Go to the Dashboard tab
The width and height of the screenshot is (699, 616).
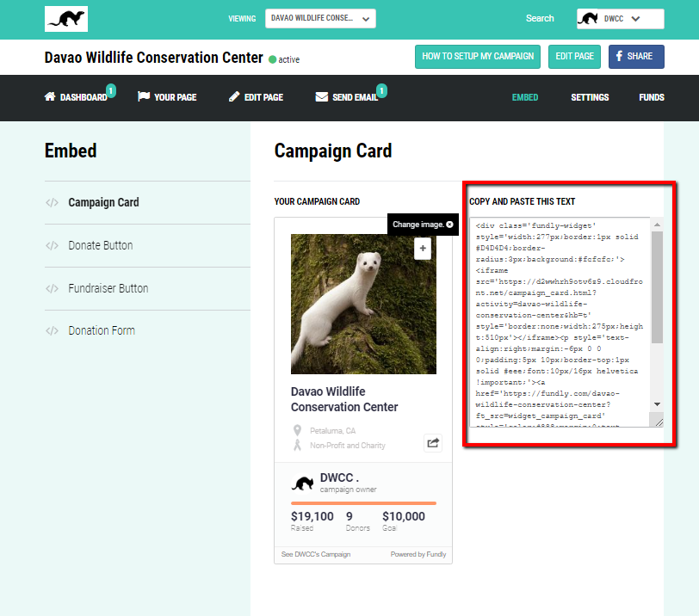[84, 97]
